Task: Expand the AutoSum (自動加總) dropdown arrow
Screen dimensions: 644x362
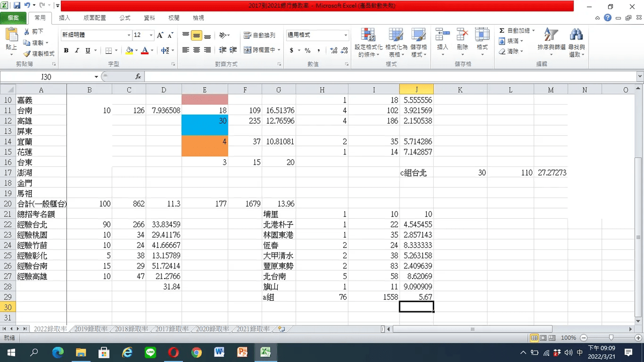Action: click(533, 31)
